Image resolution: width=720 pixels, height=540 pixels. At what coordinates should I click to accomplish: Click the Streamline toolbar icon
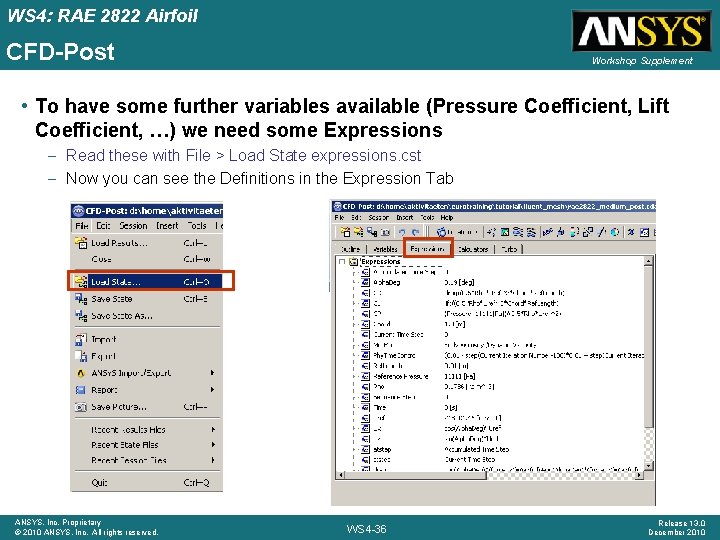[x=518, y=232]
